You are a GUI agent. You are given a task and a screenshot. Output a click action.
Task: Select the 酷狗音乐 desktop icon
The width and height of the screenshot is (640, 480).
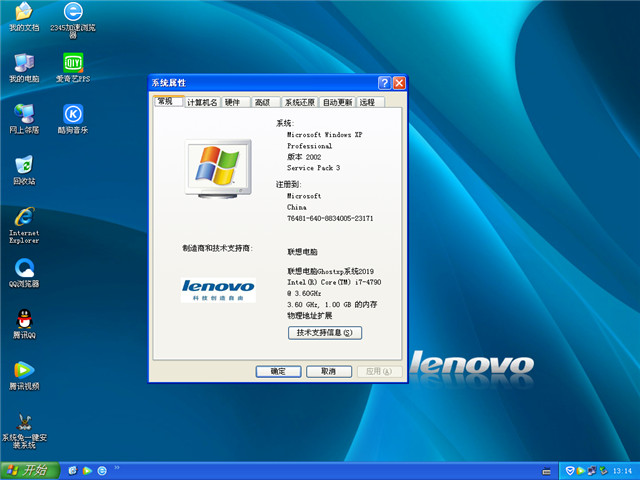point(73,119)
